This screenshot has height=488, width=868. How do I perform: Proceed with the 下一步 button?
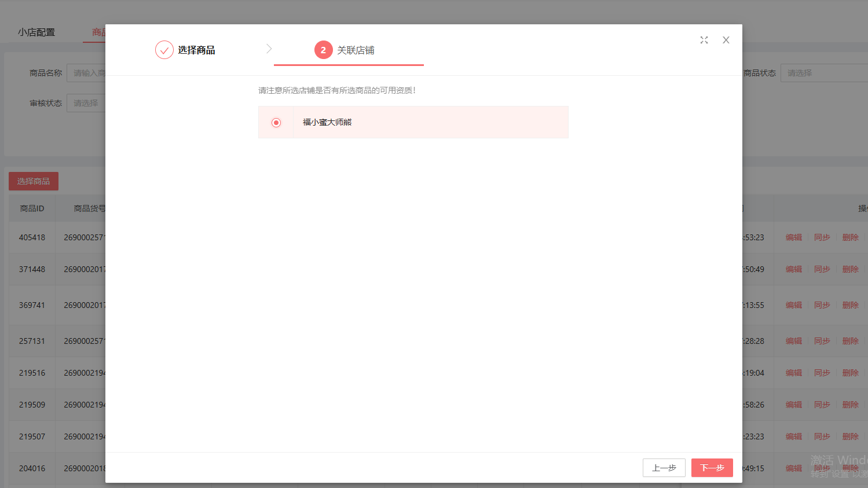click(x=712, y=468)
